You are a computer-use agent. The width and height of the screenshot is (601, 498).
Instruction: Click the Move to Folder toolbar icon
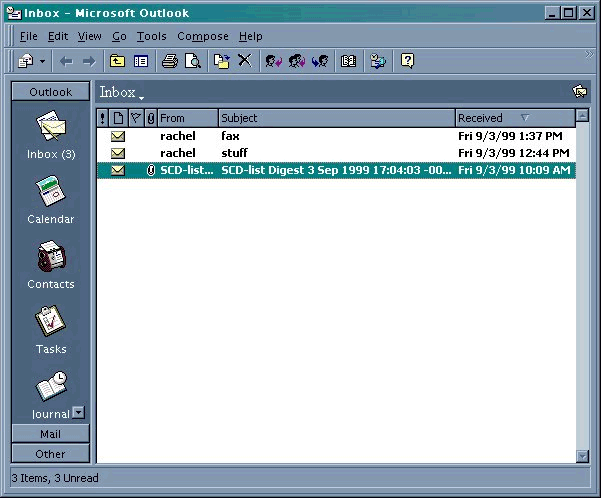222,61
